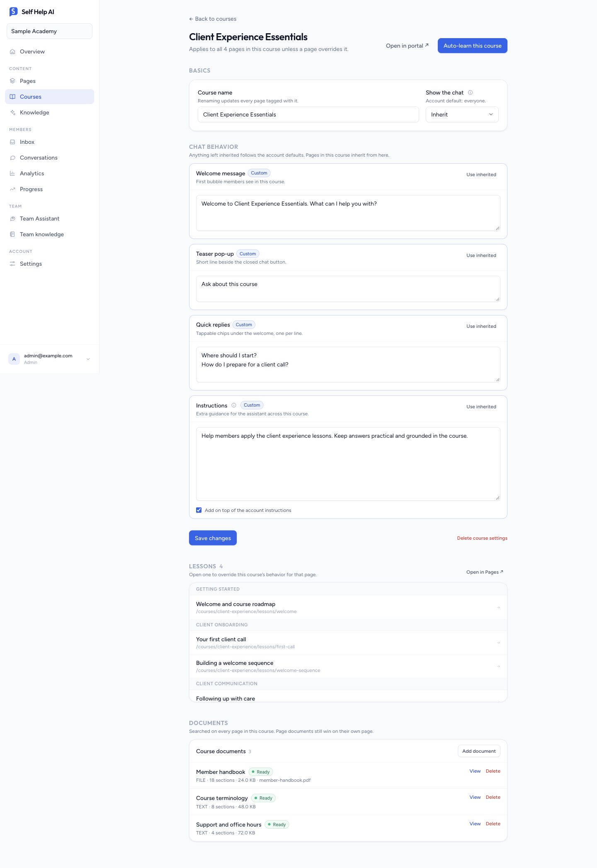Open Settings in the sidebar
Screen dimensions: 597x868
[49, 264]
